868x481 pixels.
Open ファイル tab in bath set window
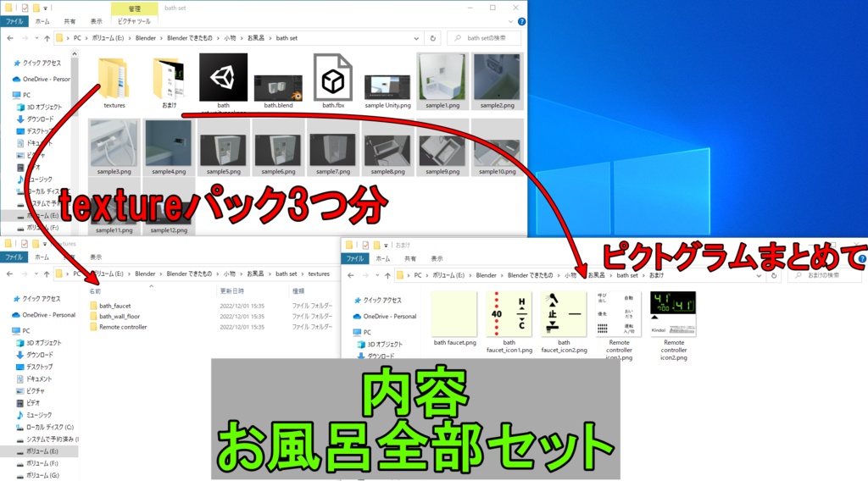(14, 21)
